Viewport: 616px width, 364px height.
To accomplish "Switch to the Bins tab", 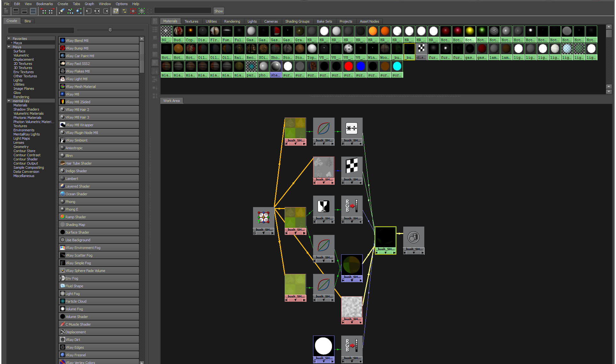I will point(28,21).
